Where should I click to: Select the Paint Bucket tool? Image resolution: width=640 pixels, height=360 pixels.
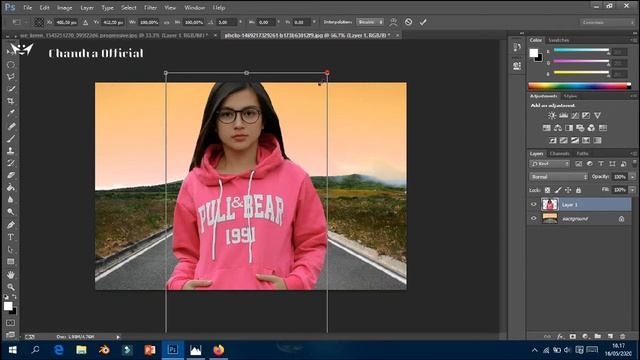point(11,188)
